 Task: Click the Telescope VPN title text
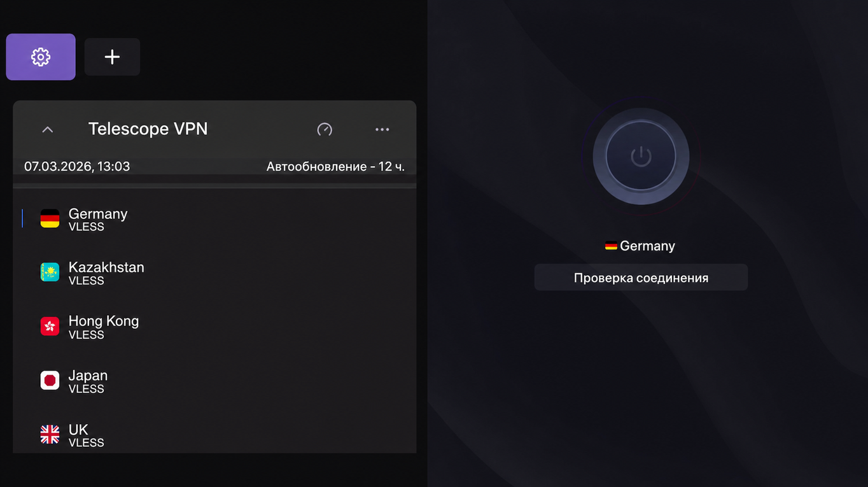tap(148, 129)
